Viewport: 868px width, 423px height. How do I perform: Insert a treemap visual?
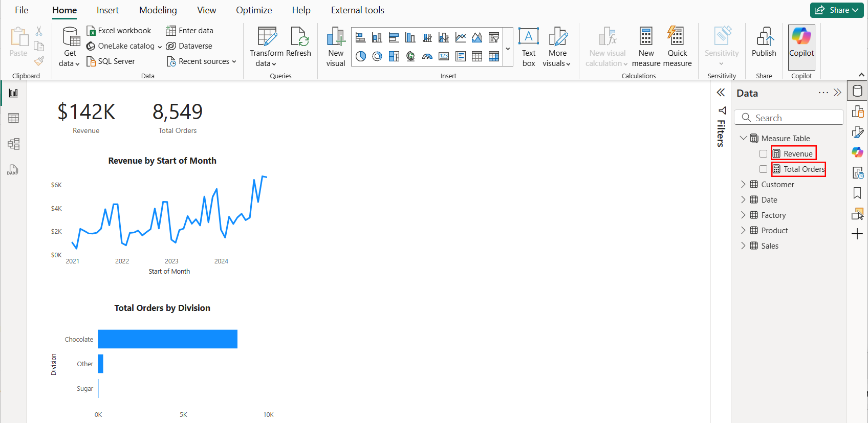tap(394, 56)
